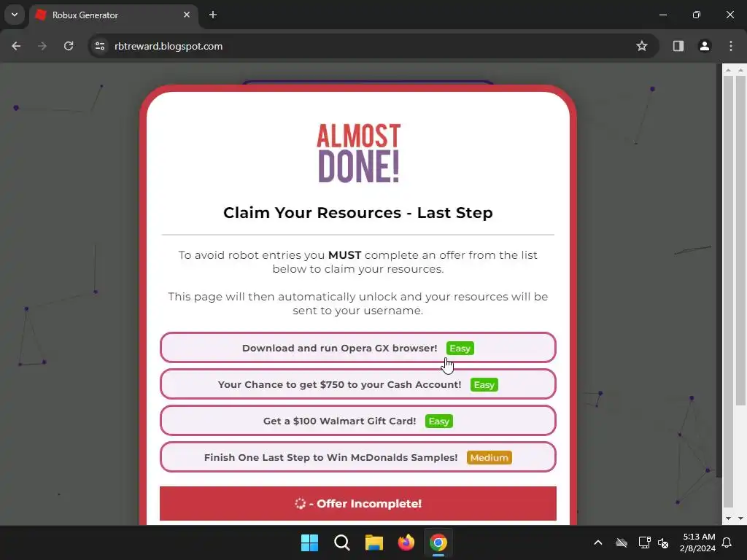Pick the Win McDonalds Samples offer
This screenshot has width=747, height=560.
click(x=358, y=457)
